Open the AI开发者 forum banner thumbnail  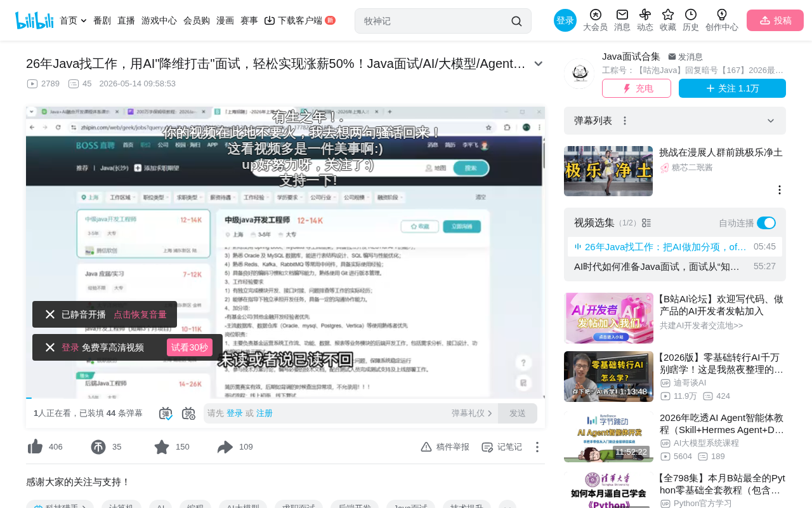coord(608,318)
